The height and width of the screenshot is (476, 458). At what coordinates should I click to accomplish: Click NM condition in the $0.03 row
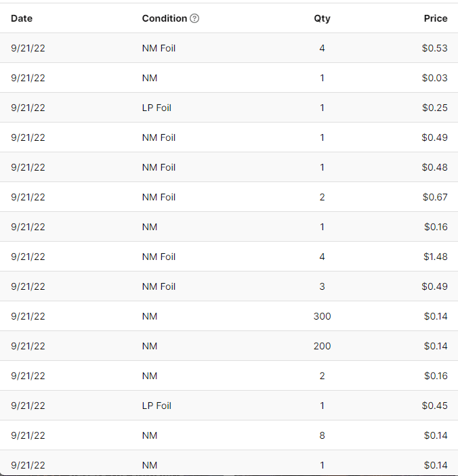pyautogui.click(x=150, y=78)
